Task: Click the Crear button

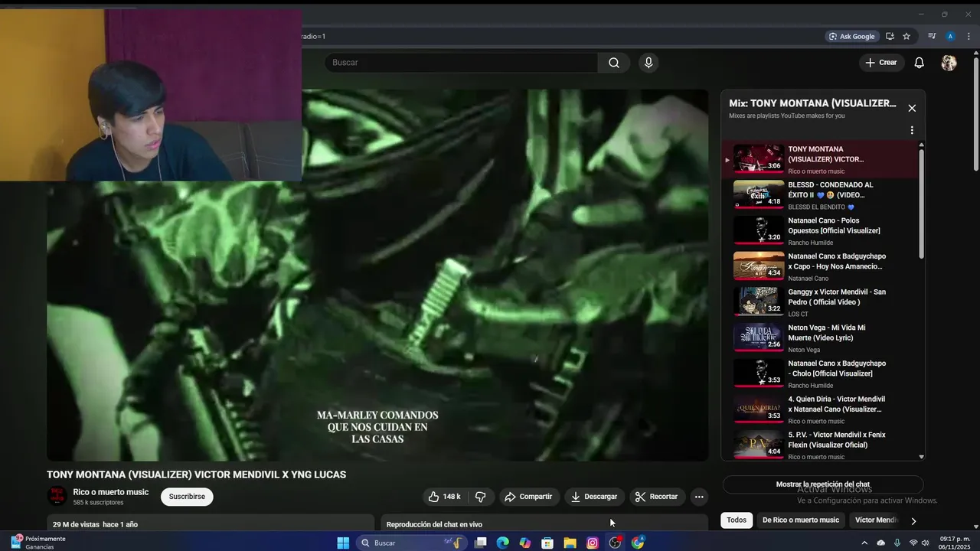Action: pos(881,63)
